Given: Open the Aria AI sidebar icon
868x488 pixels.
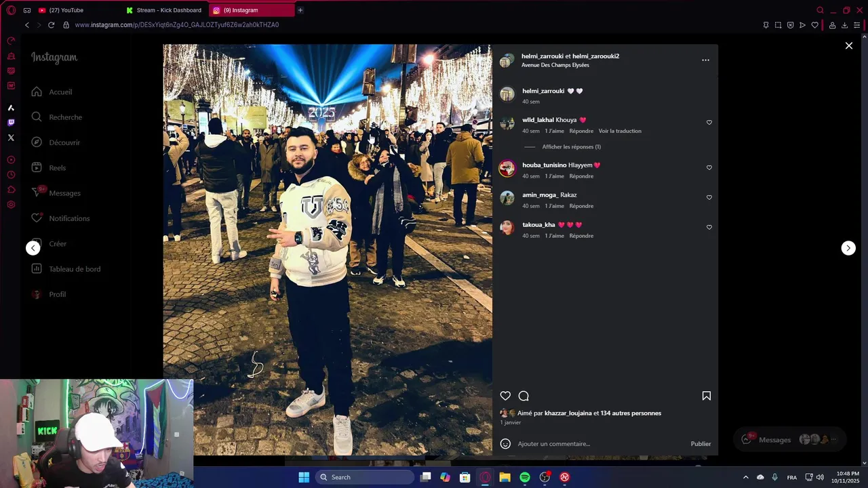Looking at the screenshot, I should 11,108.
